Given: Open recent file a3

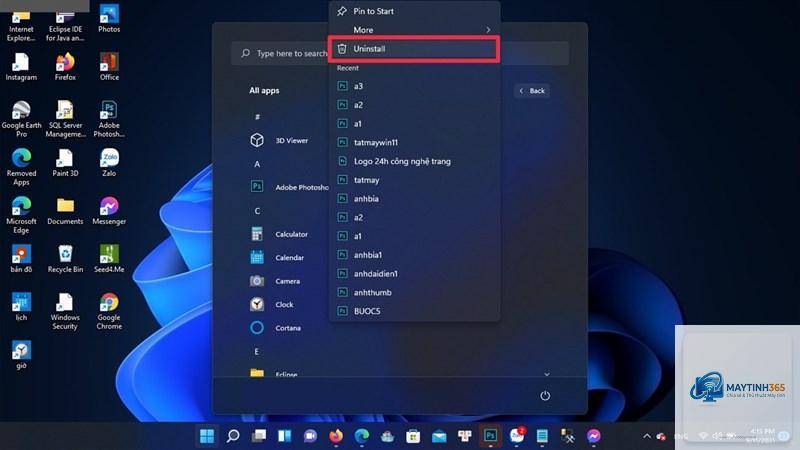Looking at the screenshot, I should tap(414, 86).
